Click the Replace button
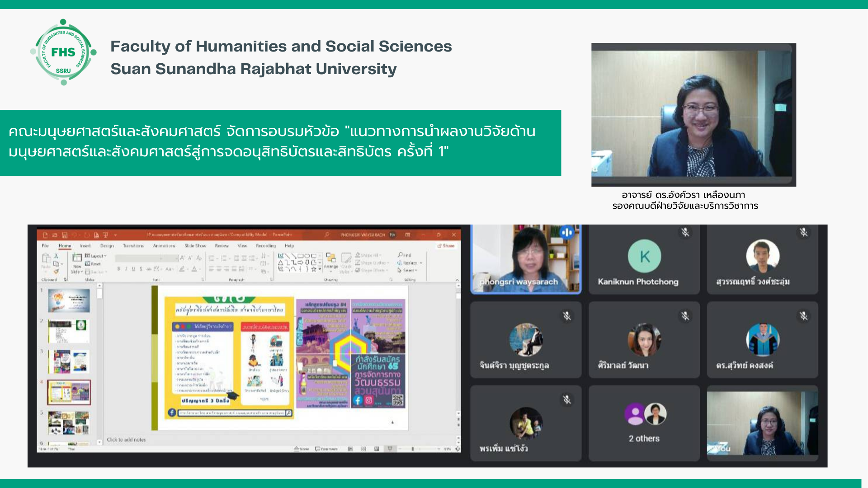 coord(410,263)
